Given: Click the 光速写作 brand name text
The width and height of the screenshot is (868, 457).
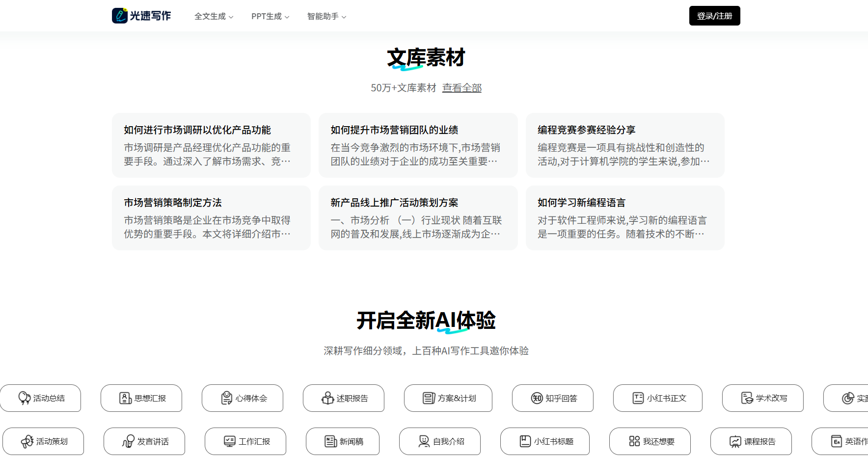Looking at the screenshot, I should pos(150,16).
